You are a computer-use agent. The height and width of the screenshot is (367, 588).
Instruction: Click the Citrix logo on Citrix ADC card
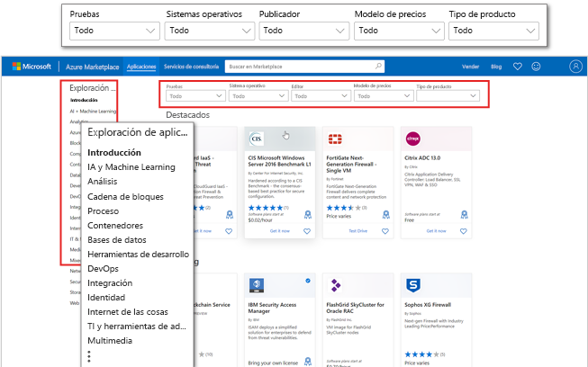pos(413,139)
